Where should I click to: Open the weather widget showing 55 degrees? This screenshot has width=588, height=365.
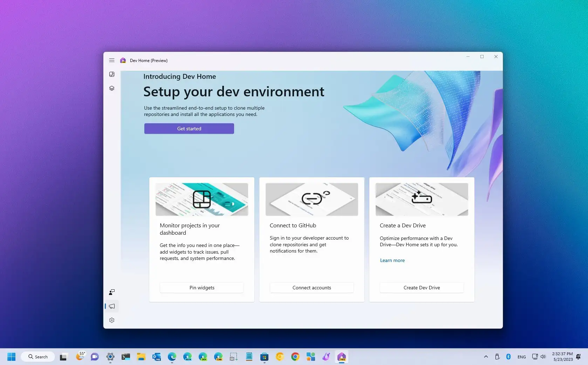80,357
